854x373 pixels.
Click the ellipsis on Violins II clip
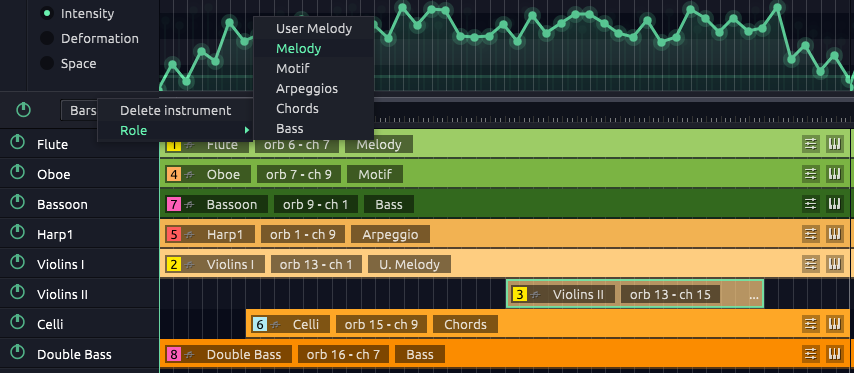tap(754, 297)
